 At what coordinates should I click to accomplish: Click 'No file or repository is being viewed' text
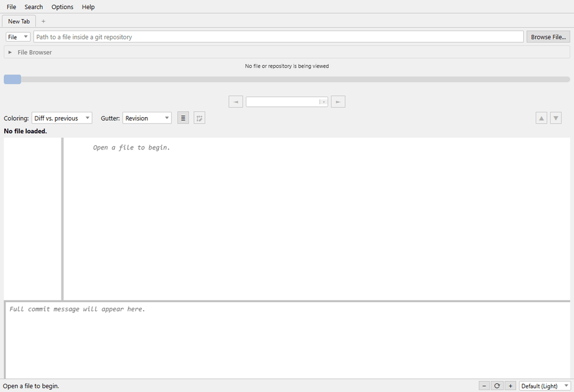pyautogui.click(x=286, y=66)
